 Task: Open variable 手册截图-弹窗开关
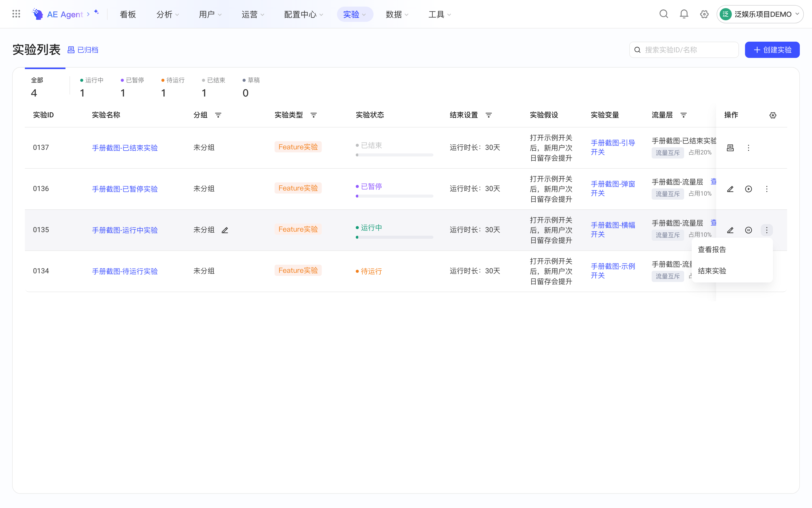(x=613, y=188)
